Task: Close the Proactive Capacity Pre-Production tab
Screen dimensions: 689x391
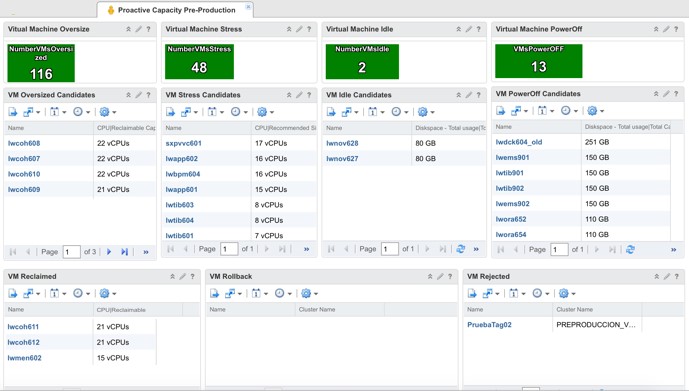Action: pos(248,7)
